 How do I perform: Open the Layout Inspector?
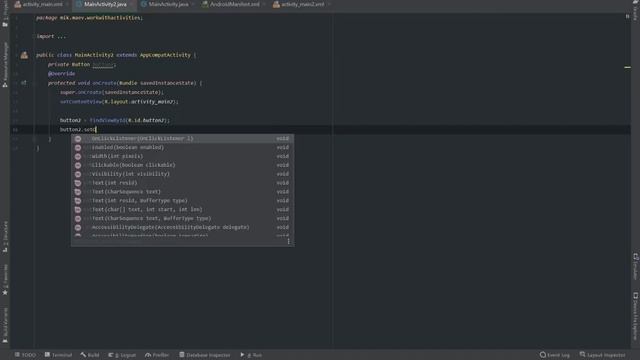(x=602, y=355)
